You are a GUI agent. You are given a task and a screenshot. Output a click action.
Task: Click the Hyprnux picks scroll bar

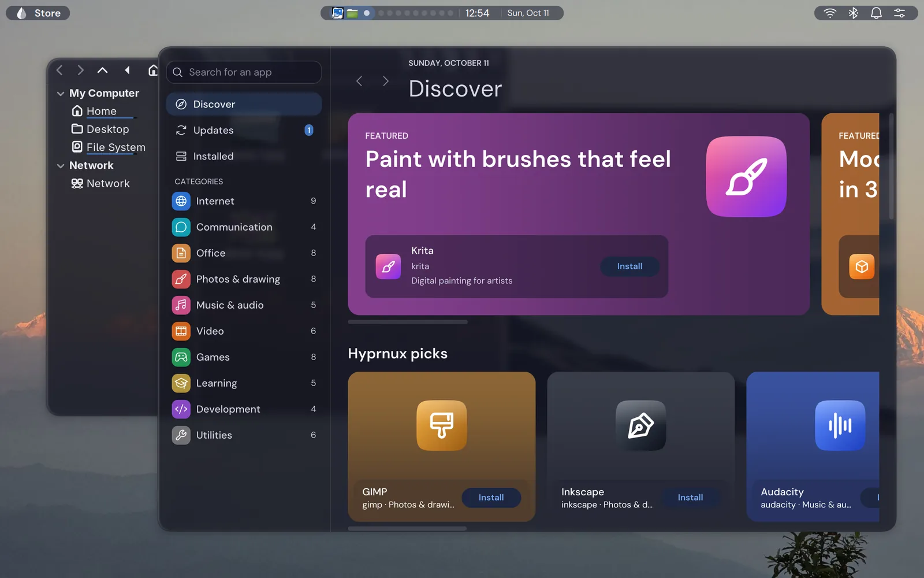point(407,528)
